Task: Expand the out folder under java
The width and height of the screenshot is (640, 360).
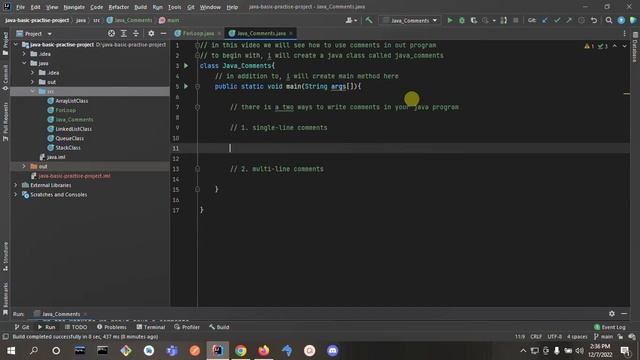Action: (32, 82)
